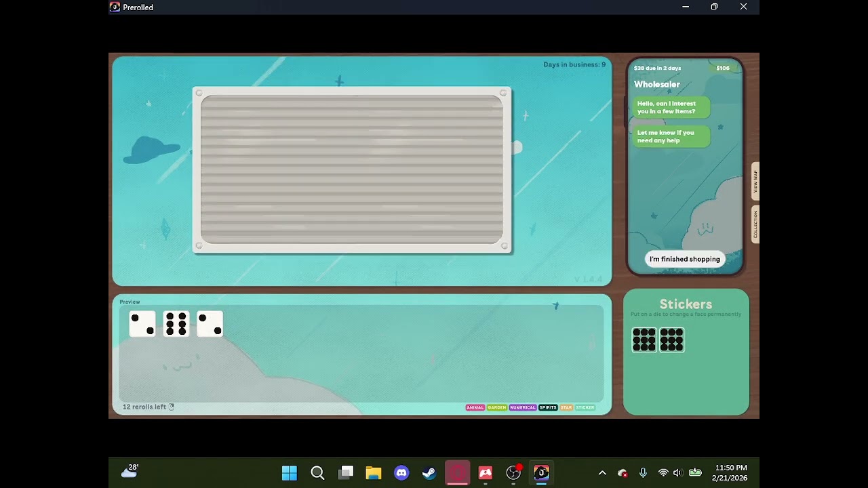Show hidden system tray icons
Screen dimensions: 868x488
click(x=602, y=472)
